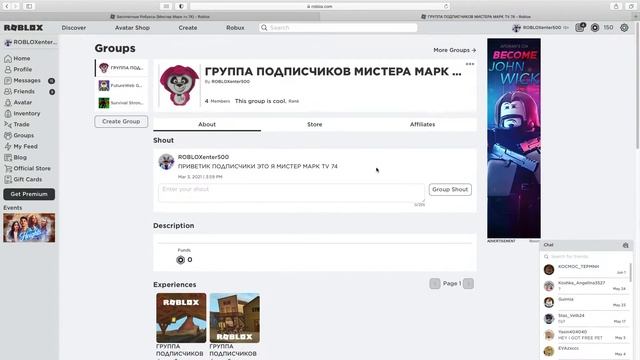Click the shout author's avatar
Image resolution: width=640 pixels, height=360 pixels.
(166, 162)
